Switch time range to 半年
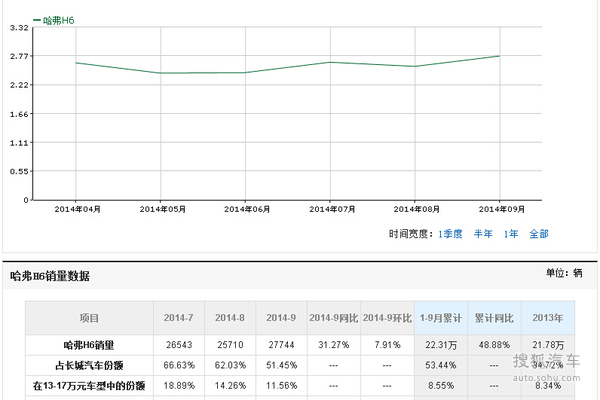Viewport: 600px width, 400px height. pos(482,234)
